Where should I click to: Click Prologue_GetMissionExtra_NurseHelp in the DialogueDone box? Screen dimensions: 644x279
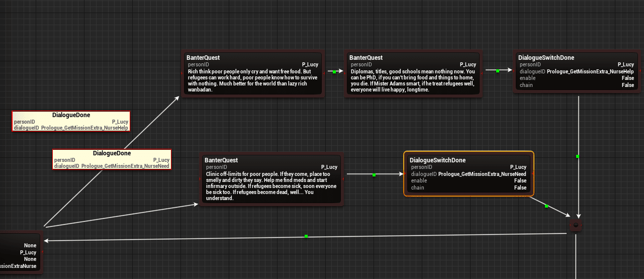(84, 128)
